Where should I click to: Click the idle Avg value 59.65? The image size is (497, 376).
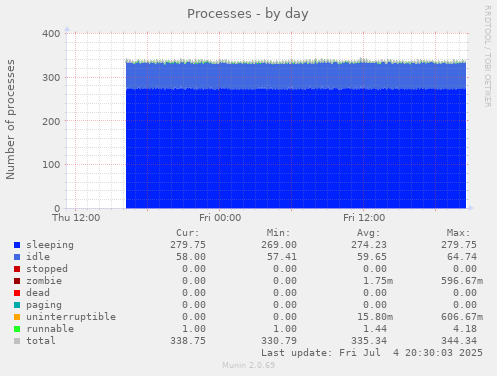[x=372, y=257]
